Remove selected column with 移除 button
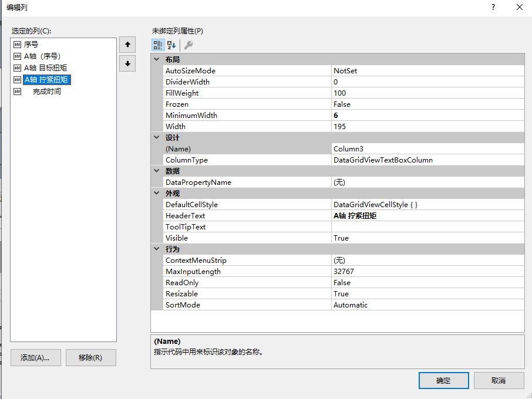The height and width of the screenshot is (399, 532). (x=90, y=357)
